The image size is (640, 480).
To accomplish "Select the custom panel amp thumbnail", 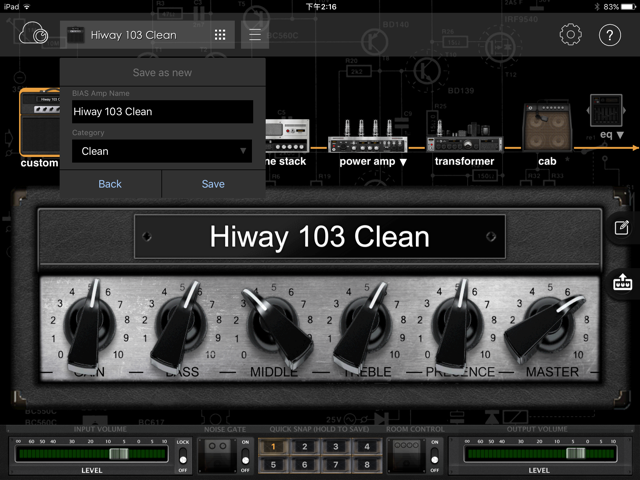I will tap(40, 122).
